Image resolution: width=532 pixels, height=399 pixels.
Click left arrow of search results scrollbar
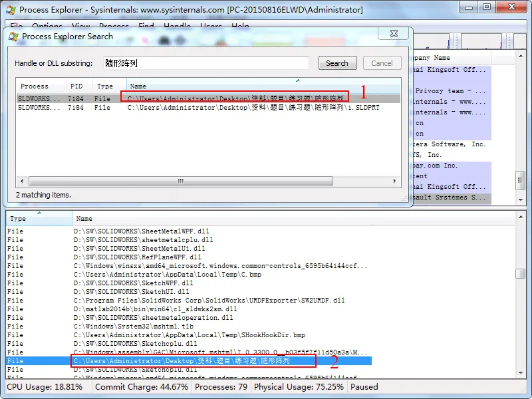coord(22,181)
